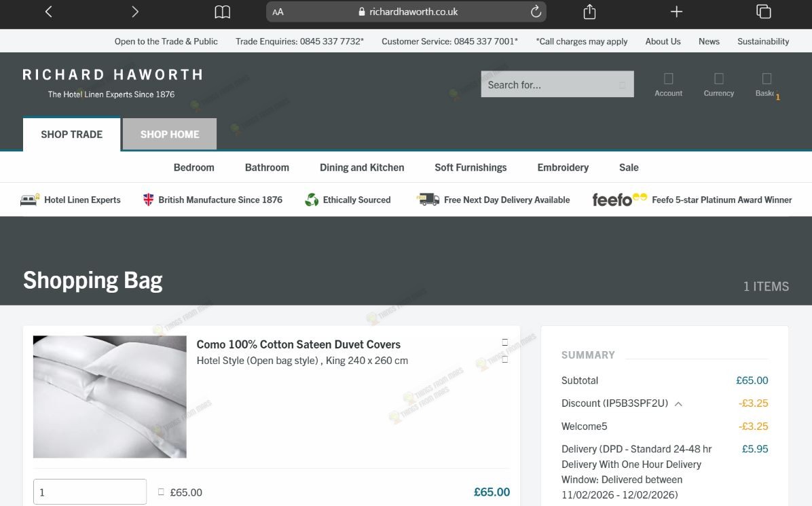Screen dimensions: 812x506
Task: Click the SUMMARY heading
Action: click(588, 355)
